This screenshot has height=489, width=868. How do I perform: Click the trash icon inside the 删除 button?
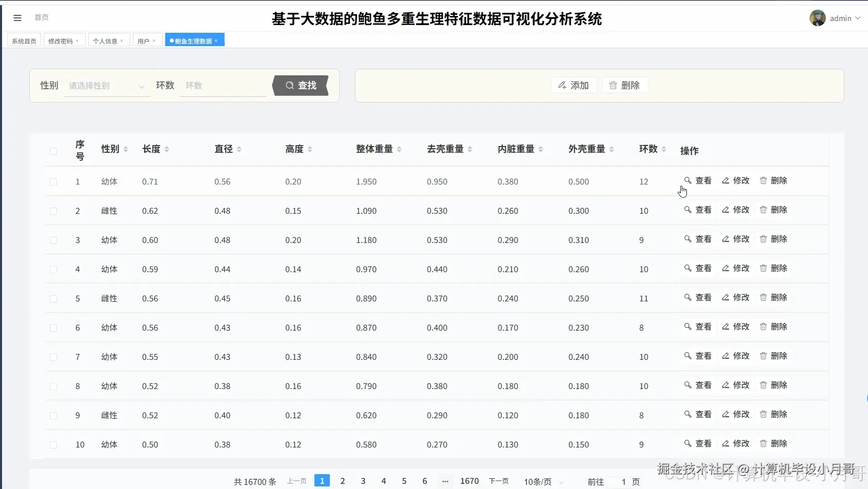pos(614,85)
